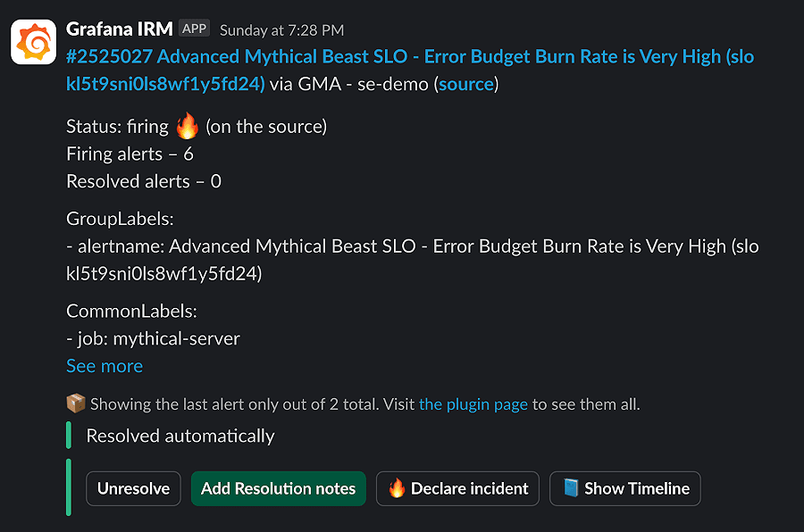
Task: Open alert #2525027 Advanced Mythical Beast SLO title
Action: click(409, 57)
